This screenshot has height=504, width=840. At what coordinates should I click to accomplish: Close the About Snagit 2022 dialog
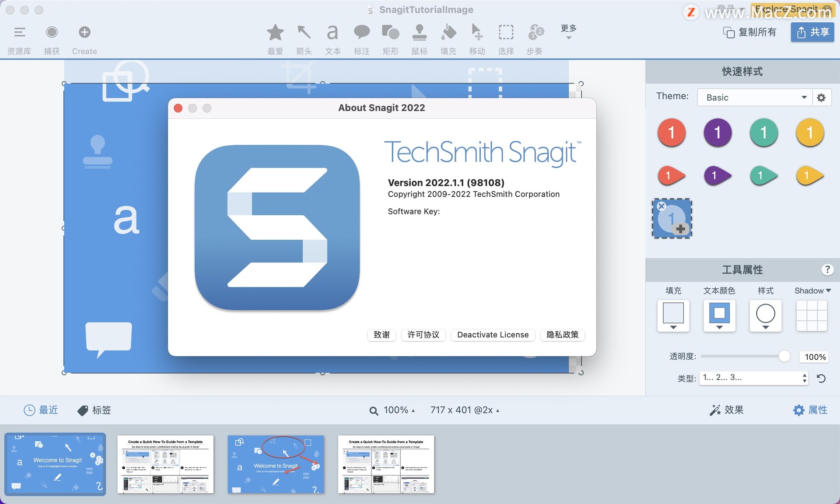tap(178, 108)
